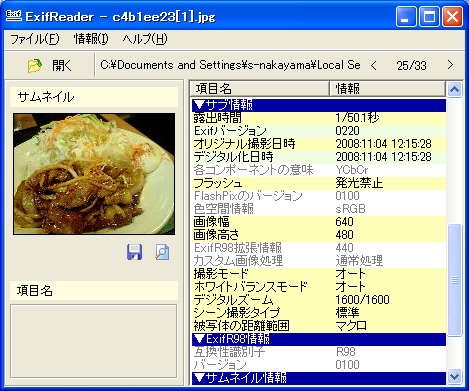Screen dimensions: 469x391
Task: Click the value 1600/1600
Action: pos(362,300)
